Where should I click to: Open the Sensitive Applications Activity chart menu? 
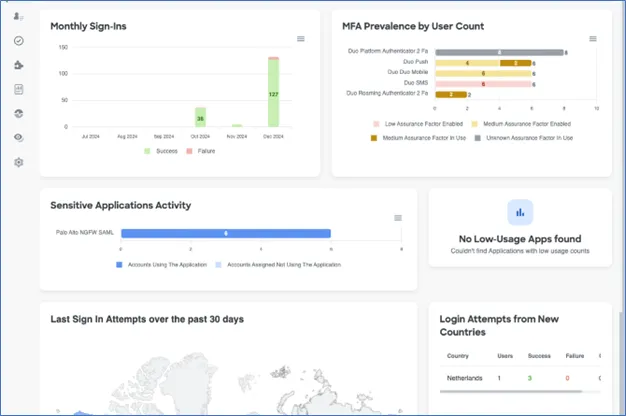[x=398, y=218]
